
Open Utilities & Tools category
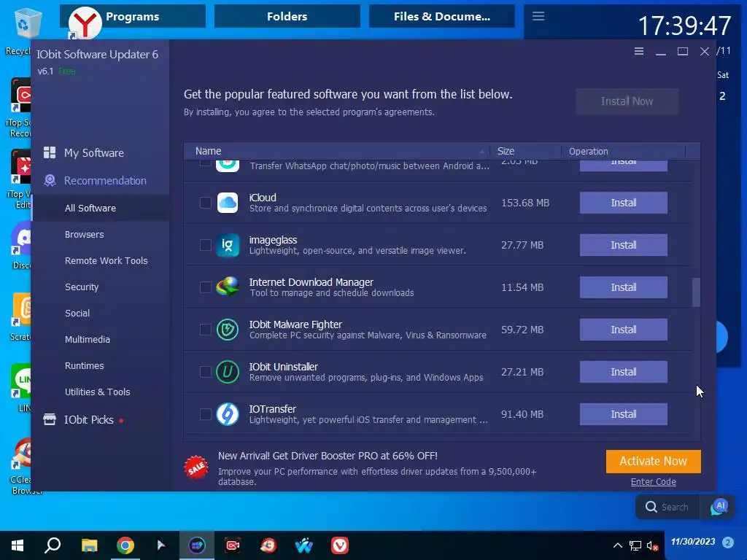pyautogui.click(x=97, y=392)
